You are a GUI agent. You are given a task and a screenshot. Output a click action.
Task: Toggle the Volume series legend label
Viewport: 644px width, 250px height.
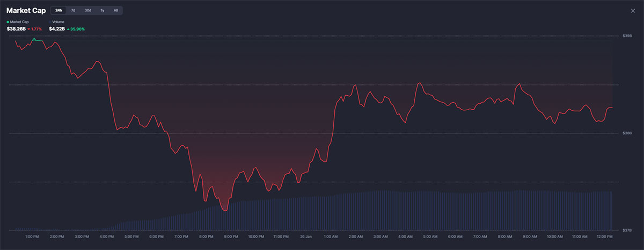(x=58, y=22)
